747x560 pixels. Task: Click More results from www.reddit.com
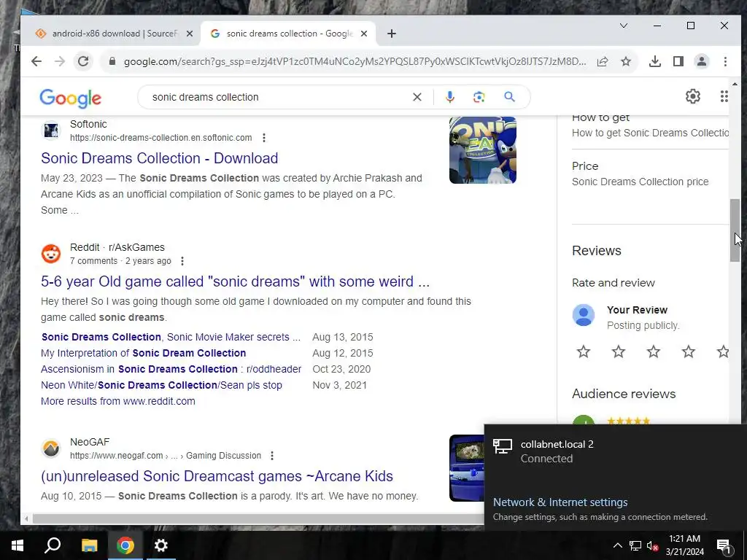click(x=118, y=401)
